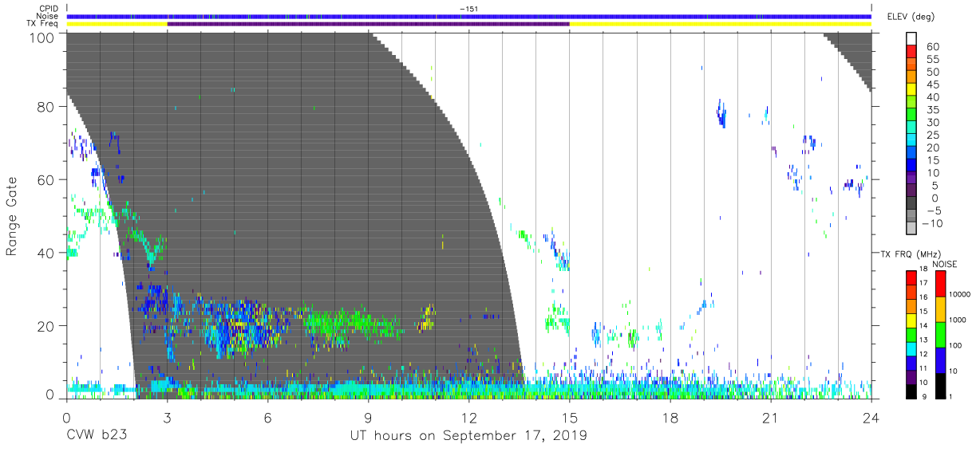Select red top swatch of NOISE legend
The width and height of the screenshot is (980, 452).
941,284
